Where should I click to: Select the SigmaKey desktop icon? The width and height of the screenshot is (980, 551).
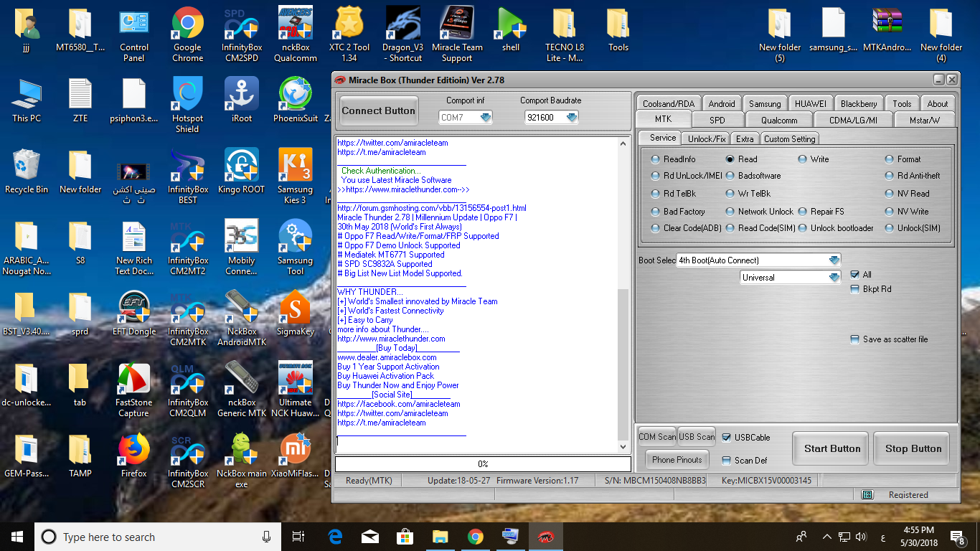coord(296,314)
